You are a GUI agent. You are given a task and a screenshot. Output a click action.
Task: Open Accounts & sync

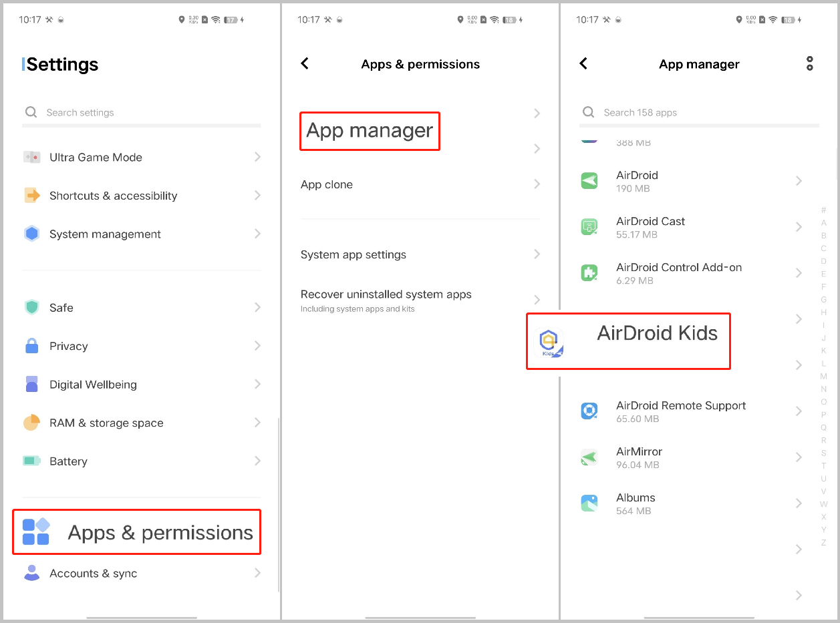click(x=141, y=573)
